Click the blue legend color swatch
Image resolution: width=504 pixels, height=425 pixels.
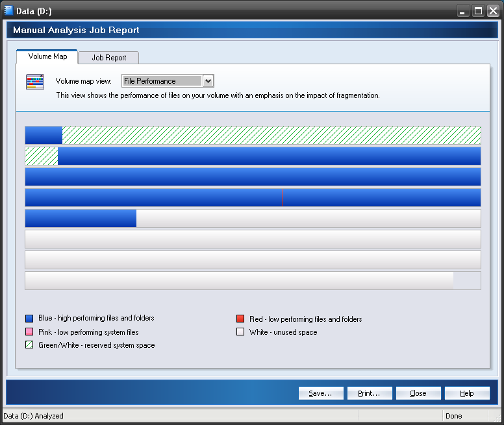point(29,319)
